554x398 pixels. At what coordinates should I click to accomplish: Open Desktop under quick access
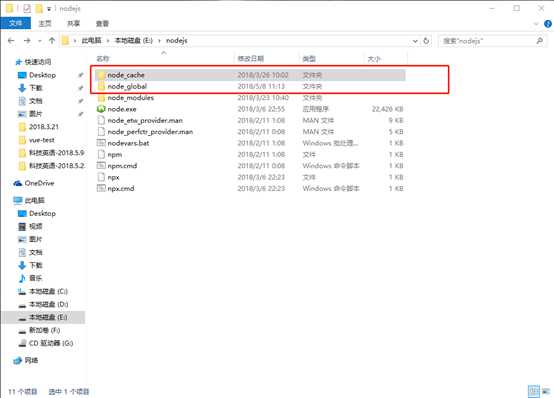coord(42,75)
